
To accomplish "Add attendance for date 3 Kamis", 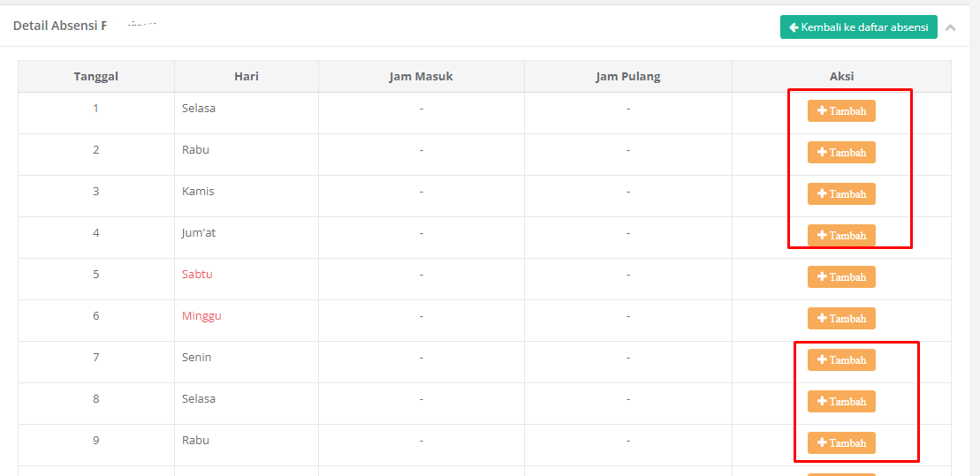I will click(841, 194).
